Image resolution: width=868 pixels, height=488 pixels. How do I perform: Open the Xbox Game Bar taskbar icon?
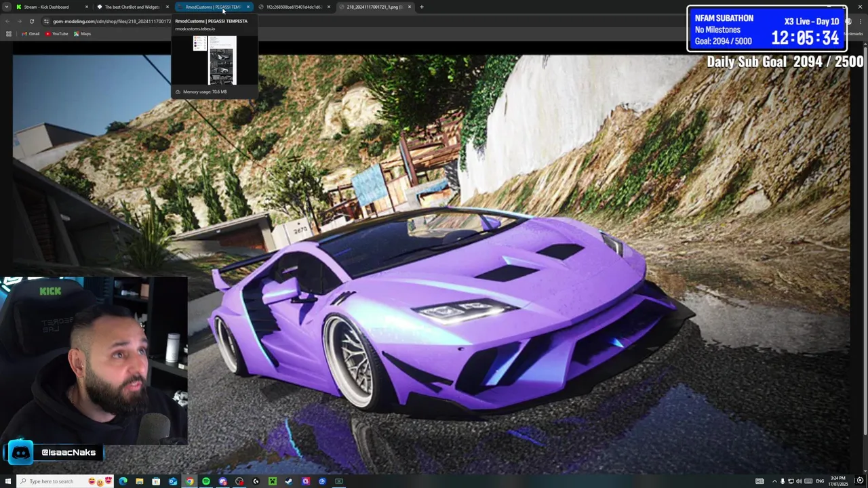pos(338,481)
